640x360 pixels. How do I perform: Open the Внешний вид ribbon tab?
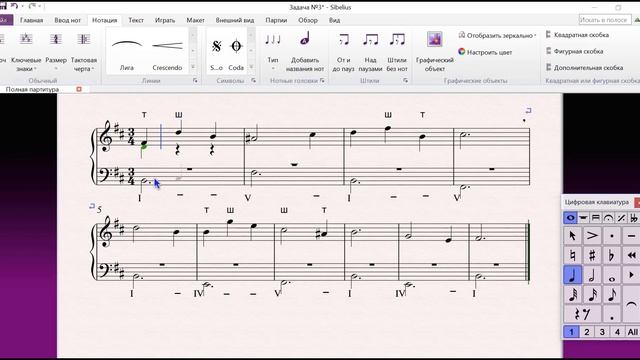(x=235, y=20)
